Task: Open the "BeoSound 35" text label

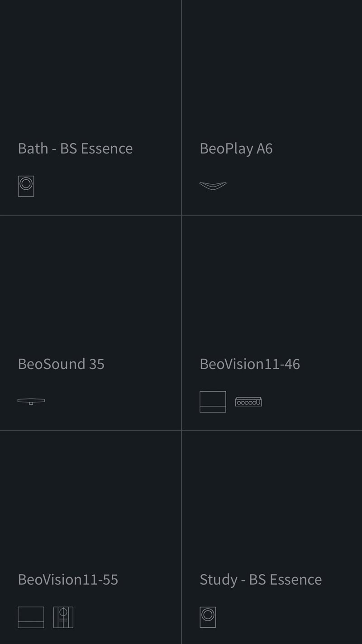Action: [61, 364]
